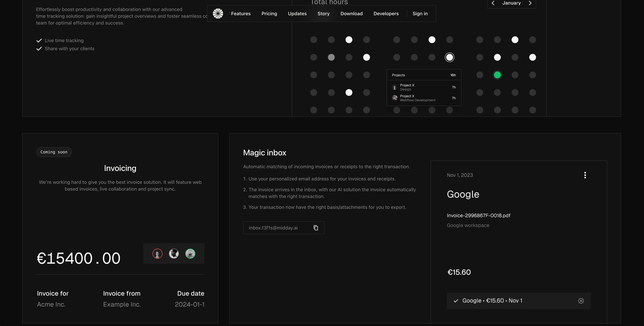Copy the inbox email address icon
Viewport: 644px width, 326px height.
316,228
